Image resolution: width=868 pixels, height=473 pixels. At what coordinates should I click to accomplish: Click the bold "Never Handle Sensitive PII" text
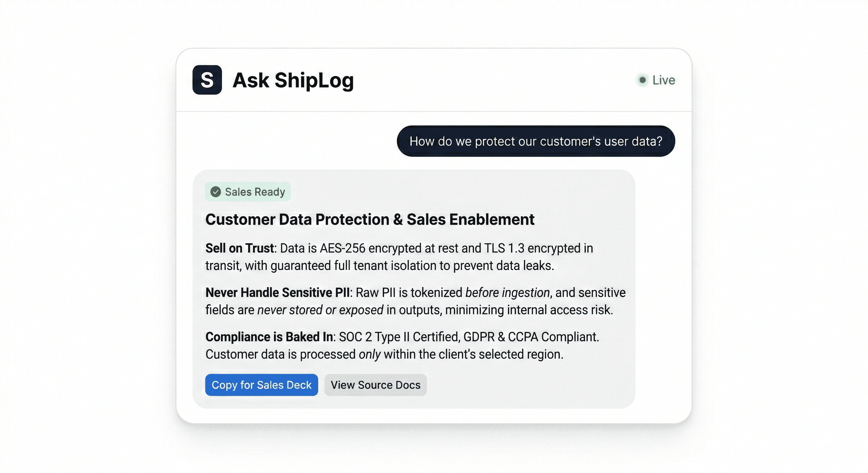(277, 293)
